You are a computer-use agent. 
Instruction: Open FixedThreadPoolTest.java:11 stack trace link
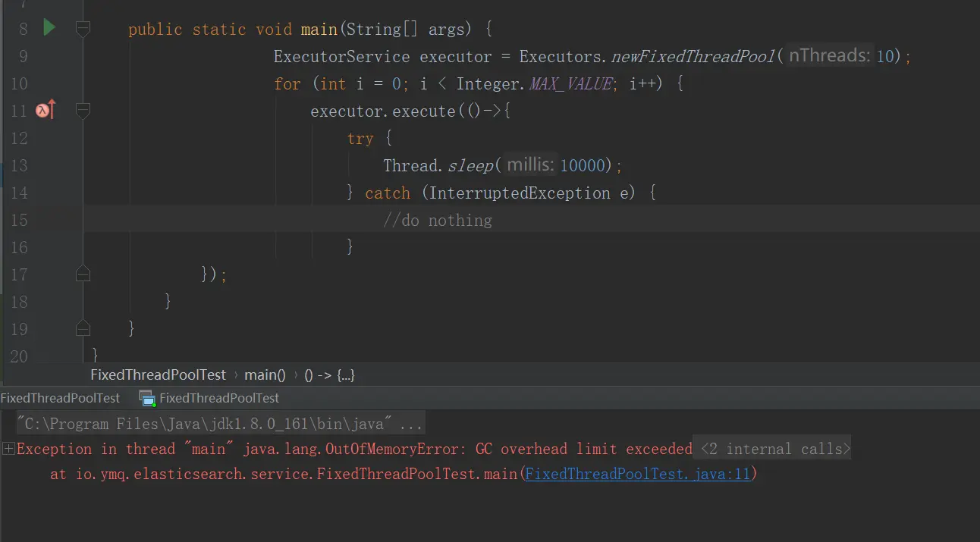pos(637,475)
